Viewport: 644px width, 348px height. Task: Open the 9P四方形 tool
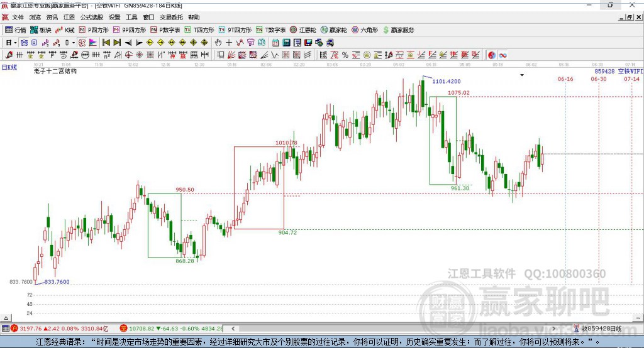pos(130,30)
